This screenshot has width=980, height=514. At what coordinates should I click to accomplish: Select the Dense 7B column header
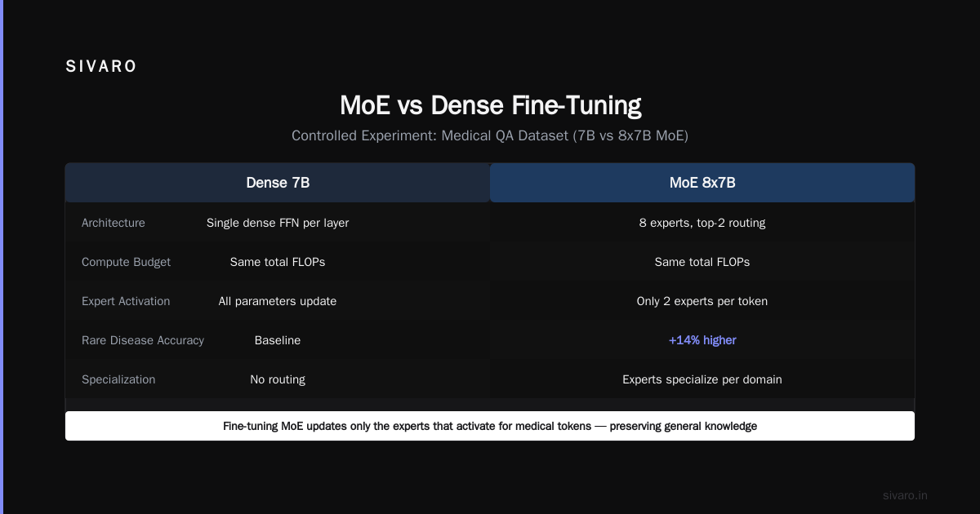(x=278, y=183)
